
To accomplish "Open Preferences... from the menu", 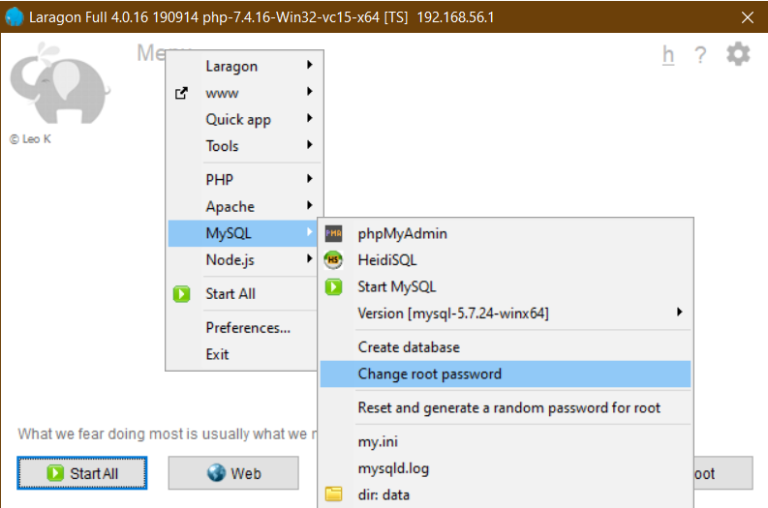I will click(248, 328).
